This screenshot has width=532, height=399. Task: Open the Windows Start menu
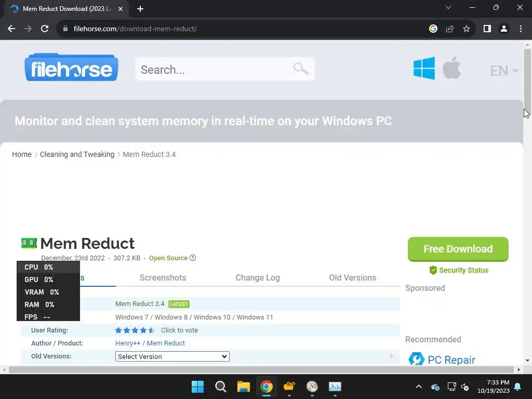click(197, 387)
